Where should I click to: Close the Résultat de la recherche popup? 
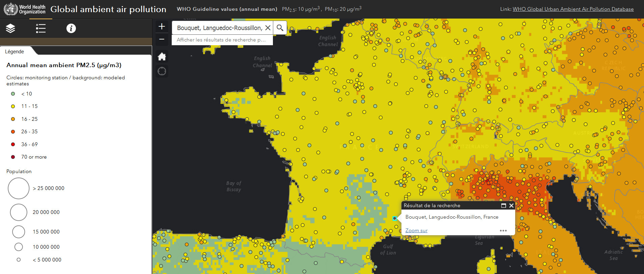[511, 205]
